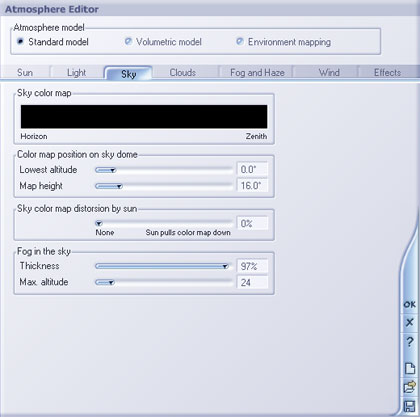Click the fog Thickness slider handle

click(225, 266)
